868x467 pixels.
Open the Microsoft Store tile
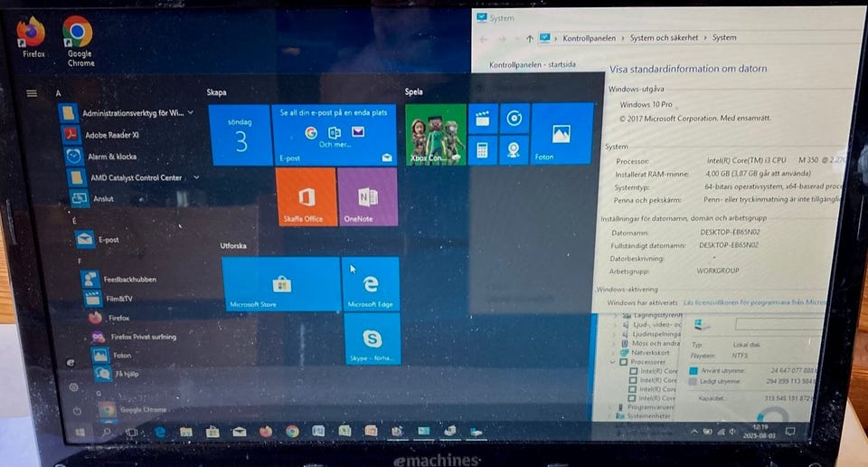[281, 284]
